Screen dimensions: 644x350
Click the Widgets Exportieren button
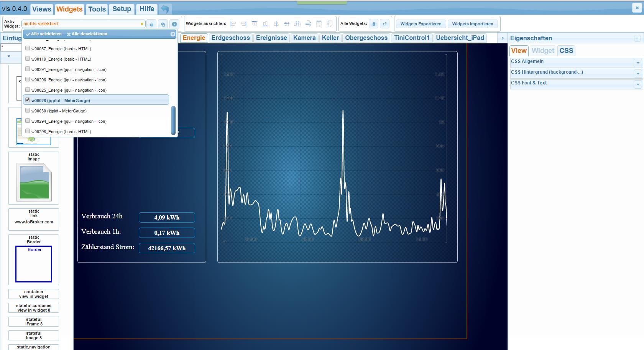pos(421,24)
